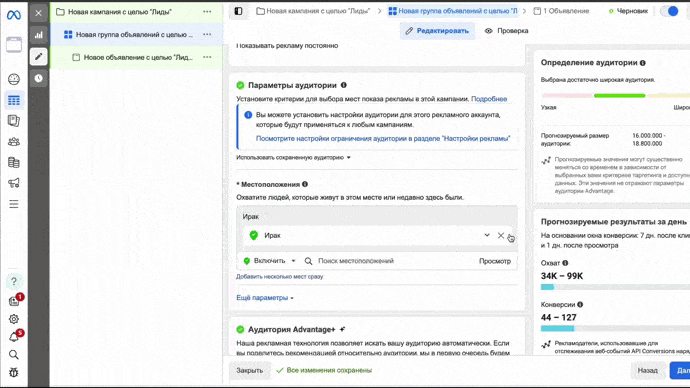Open the notifications bell icon
The height and width of the screenshot is (388, 690).
point(15,337)
